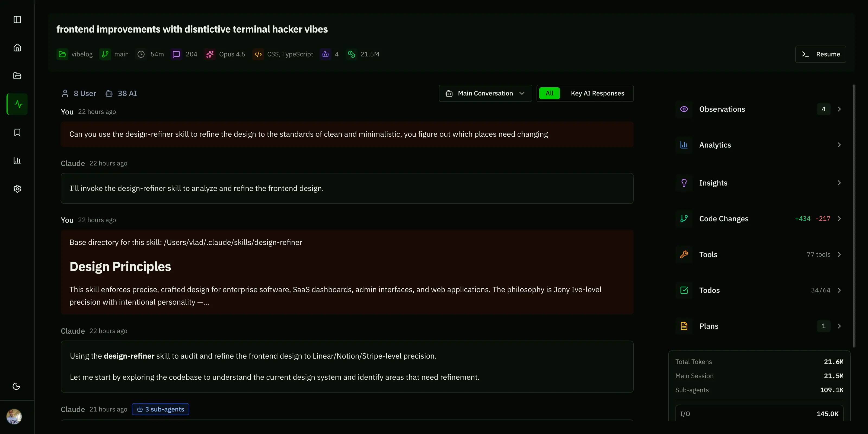Open the bookmarks sidebar icon
Screen dimensions: 868x434
pyautogui.click(x=17, y=132)
